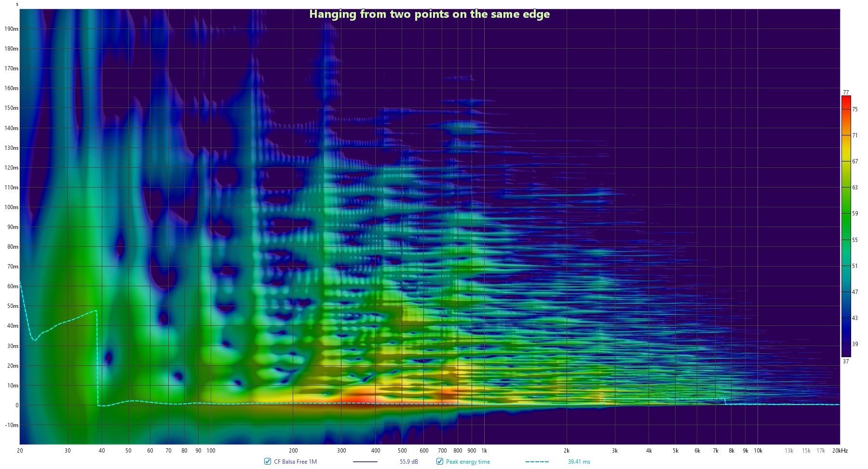The image size is (868, 469).
Task: Uncheck the CF Balsa Free 1M checkbox
Action: [x=268, y=461]
